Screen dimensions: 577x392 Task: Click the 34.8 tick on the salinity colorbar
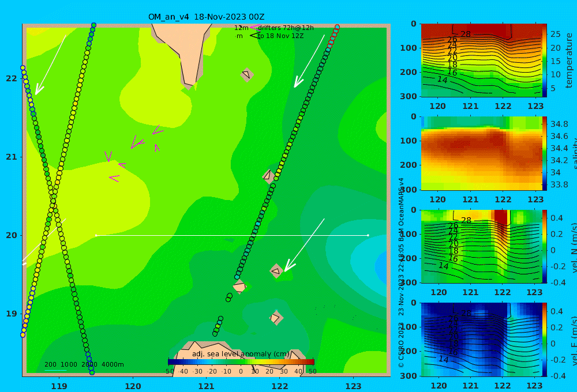click(559, 124)
